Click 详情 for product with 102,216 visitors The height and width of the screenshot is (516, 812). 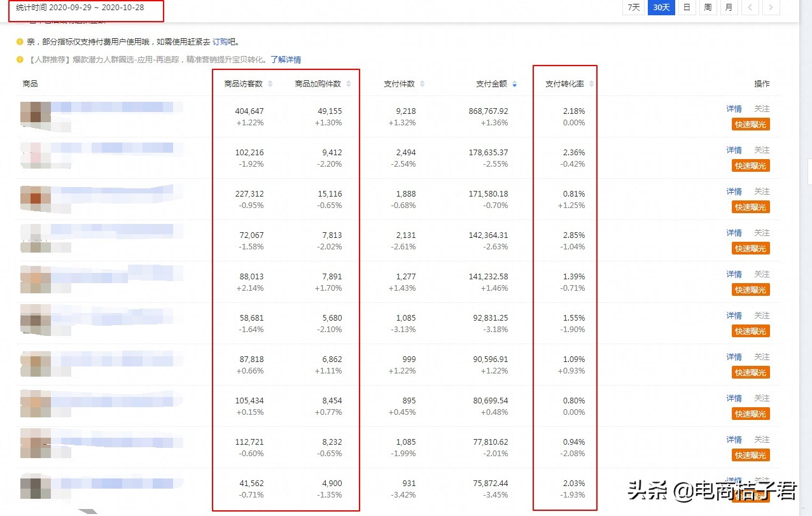[734, 150]
